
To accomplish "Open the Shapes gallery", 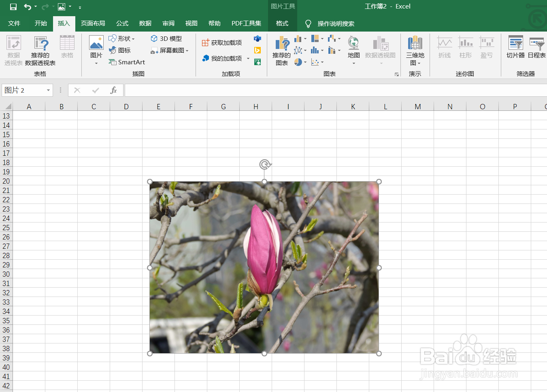I will pos(121,38).
